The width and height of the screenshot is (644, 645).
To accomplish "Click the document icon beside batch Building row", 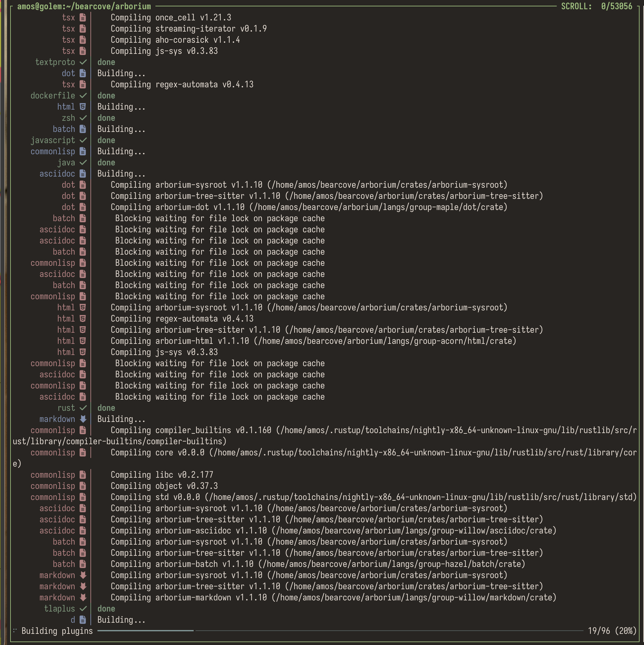I will (82, 129).
